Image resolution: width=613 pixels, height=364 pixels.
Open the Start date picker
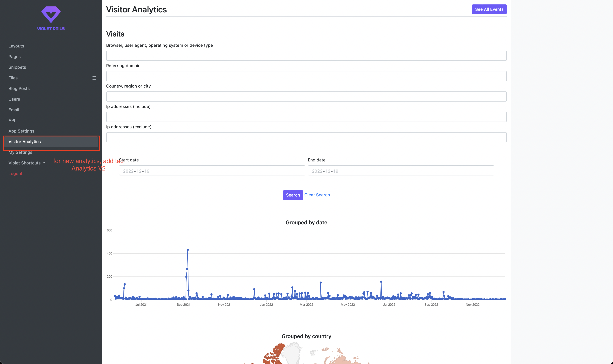point(212,170)
